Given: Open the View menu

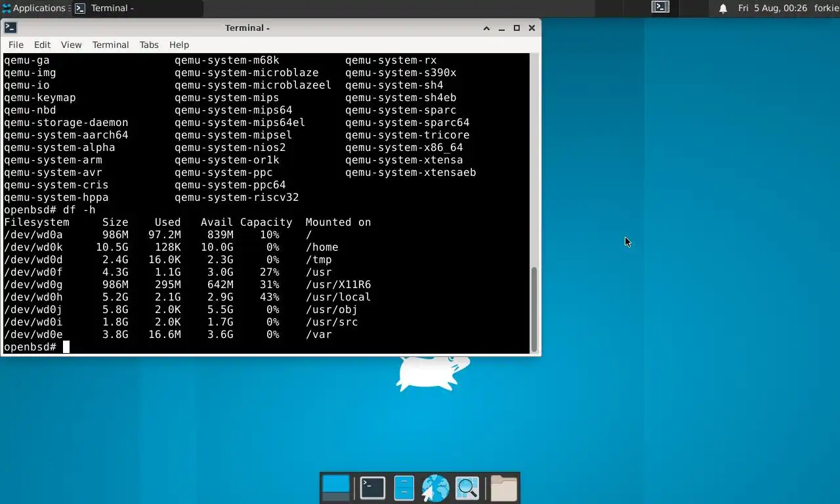Looking at the screenshot, I should 71,45.
